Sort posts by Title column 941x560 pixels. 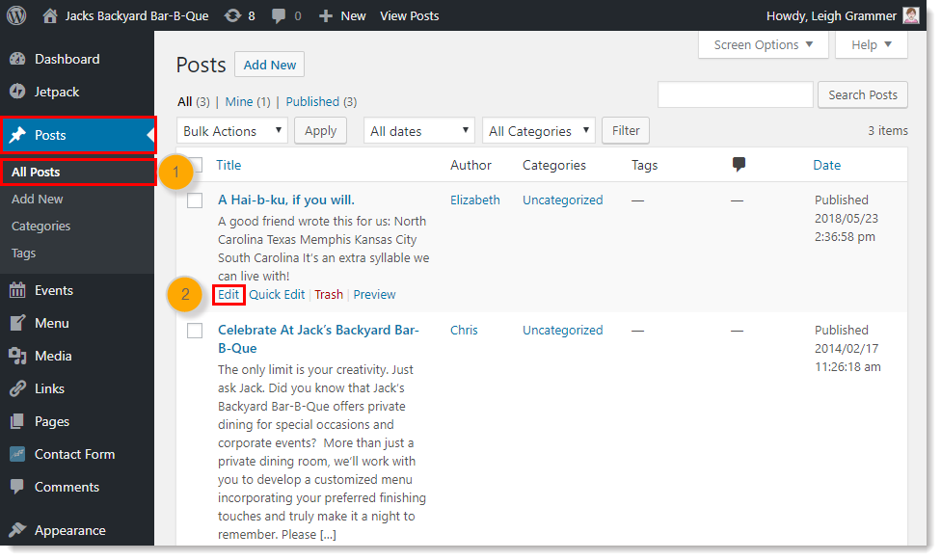click(x=229, y=165)
